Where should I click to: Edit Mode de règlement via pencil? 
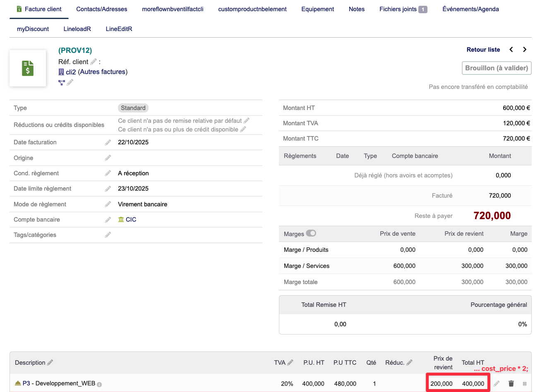(108, 204)
